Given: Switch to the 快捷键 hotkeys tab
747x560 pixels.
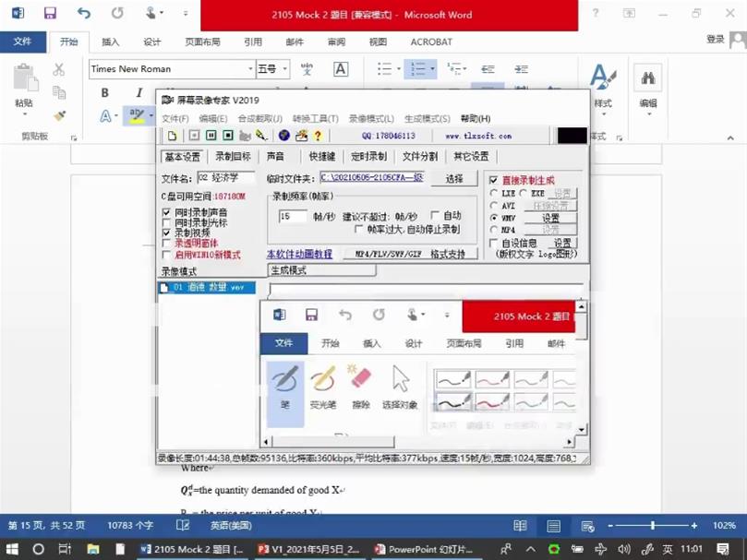Looking at the screenshot, I should point(322,156).
